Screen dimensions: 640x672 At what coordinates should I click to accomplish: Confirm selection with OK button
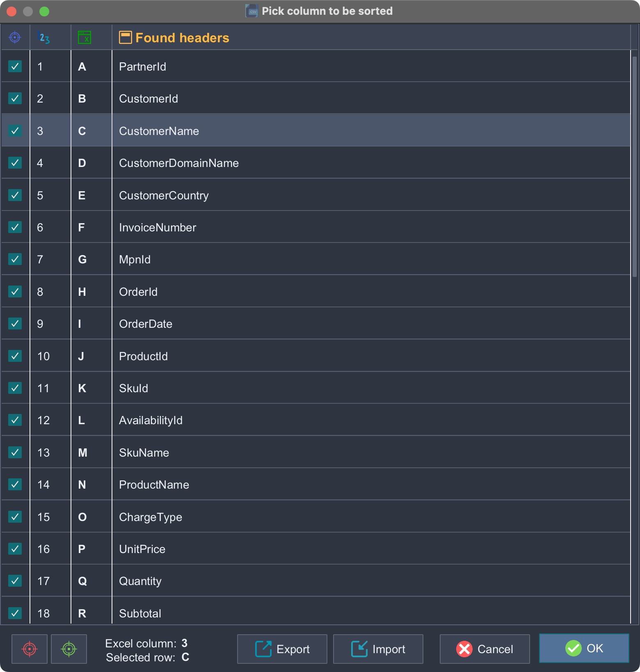click(584, 648)
